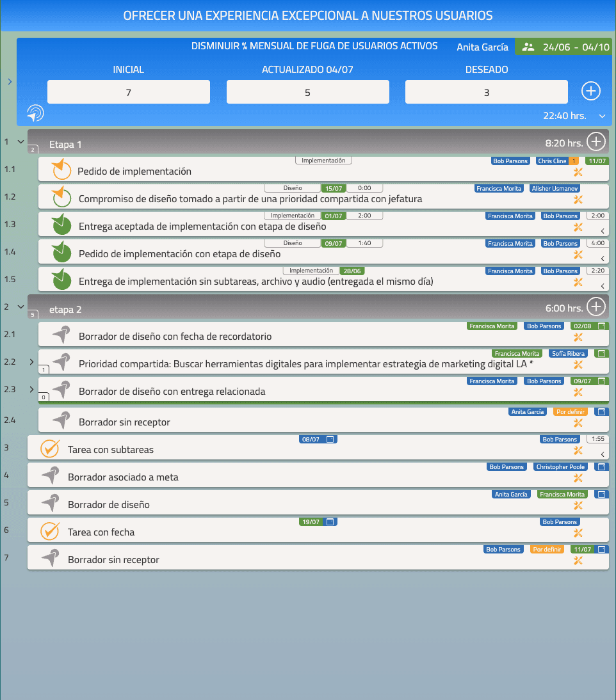Click draft arrow icon on row 5 Borrador de diseño
The width and height of the screenshot is (616, 700).
coord(51,503)
